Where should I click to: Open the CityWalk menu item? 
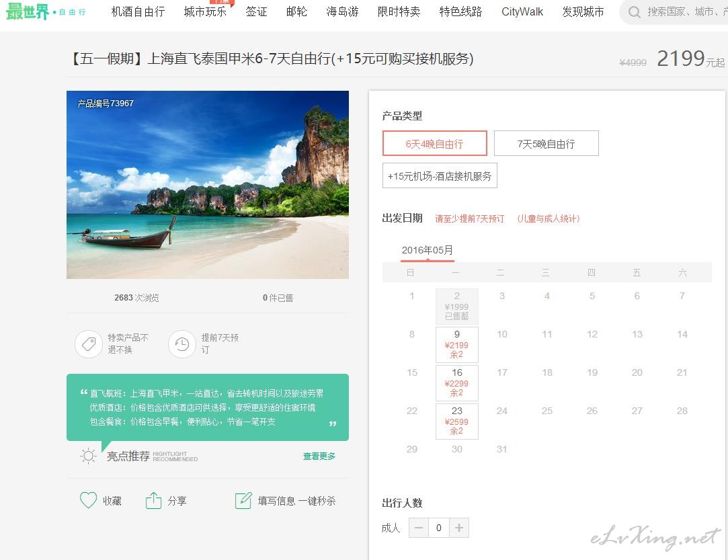pos(522,11)
